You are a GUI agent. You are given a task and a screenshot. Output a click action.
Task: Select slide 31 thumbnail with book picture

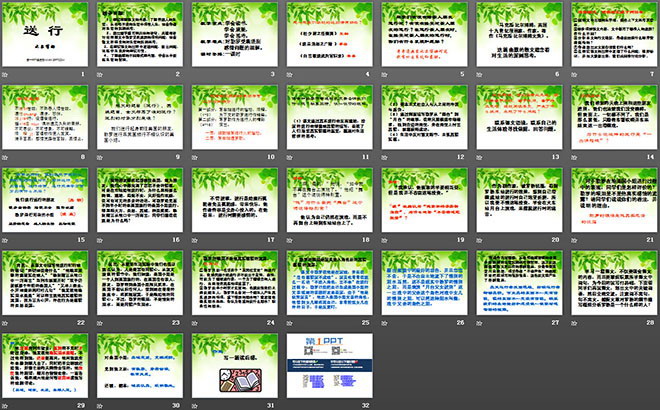235,366
